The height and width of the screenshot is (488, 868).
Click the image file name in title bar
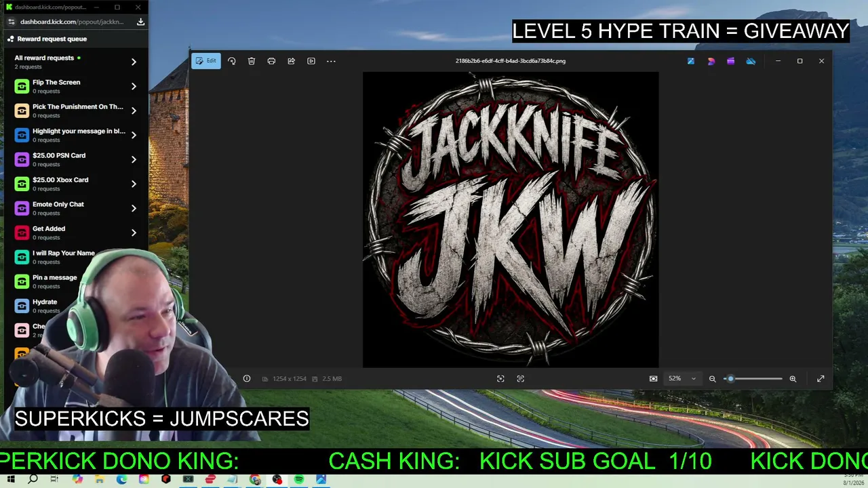point(511,61)
